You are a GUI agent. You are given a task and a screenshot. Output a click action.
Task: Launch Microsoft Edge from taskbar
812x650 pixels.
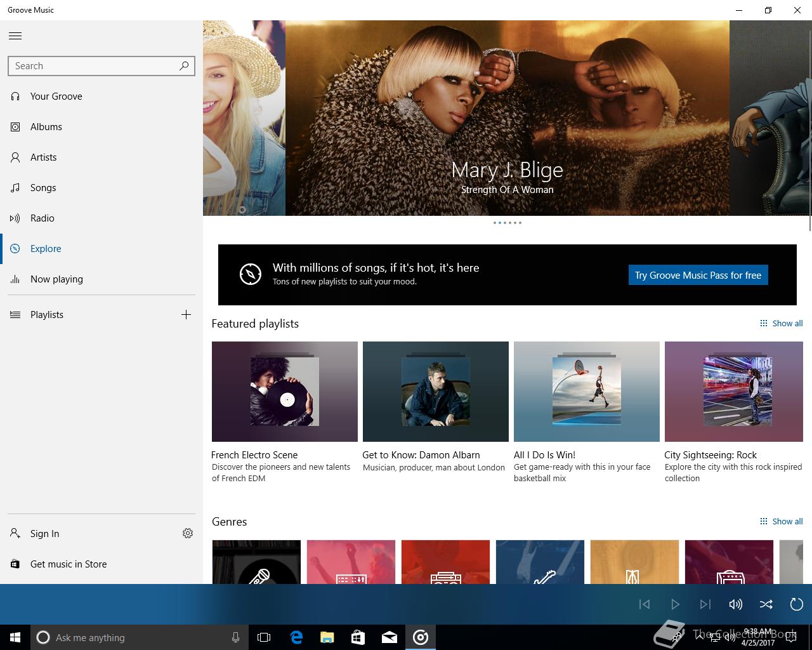[296, 637]
